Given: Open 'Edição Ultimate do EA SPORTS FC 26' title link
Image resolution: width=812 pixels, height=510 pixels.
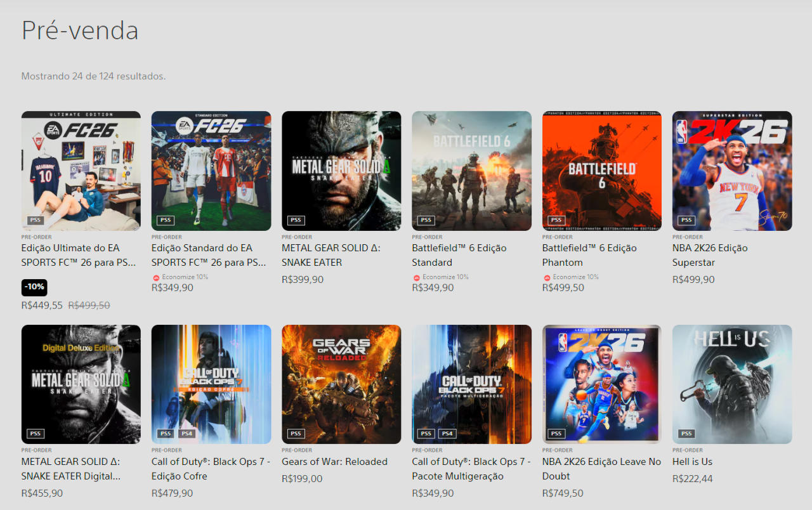Looking at the screenshot, I should [79, 255].
